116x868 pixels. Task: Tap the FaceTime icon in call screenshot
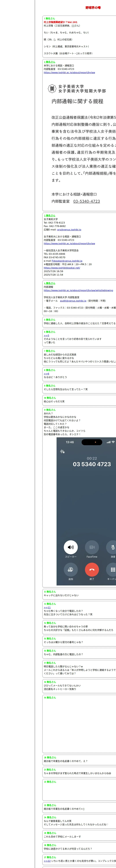(x=92, y=547)
